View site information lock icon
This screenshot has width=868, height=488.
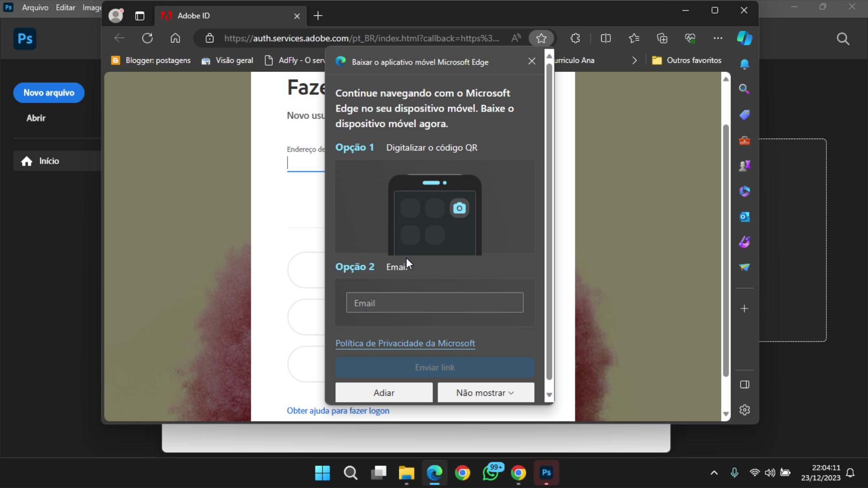[209, 38]
